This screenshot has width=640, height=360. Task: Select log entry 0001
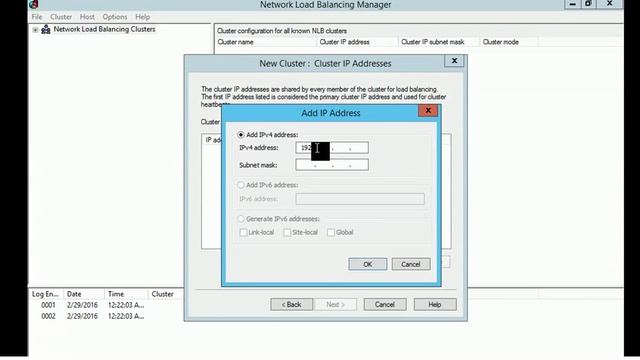coord(48,305)
